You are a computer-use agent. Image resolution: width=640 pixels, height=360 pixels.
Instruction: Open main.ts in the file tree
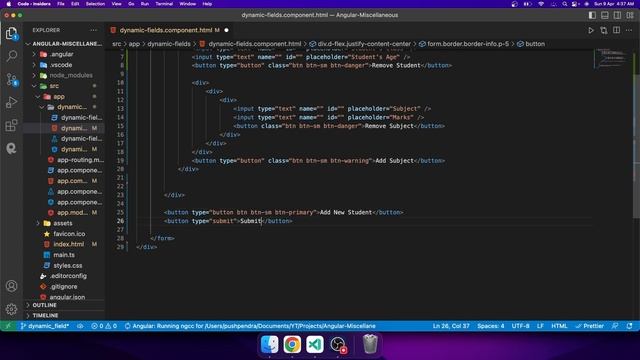[x=64, y=255]
